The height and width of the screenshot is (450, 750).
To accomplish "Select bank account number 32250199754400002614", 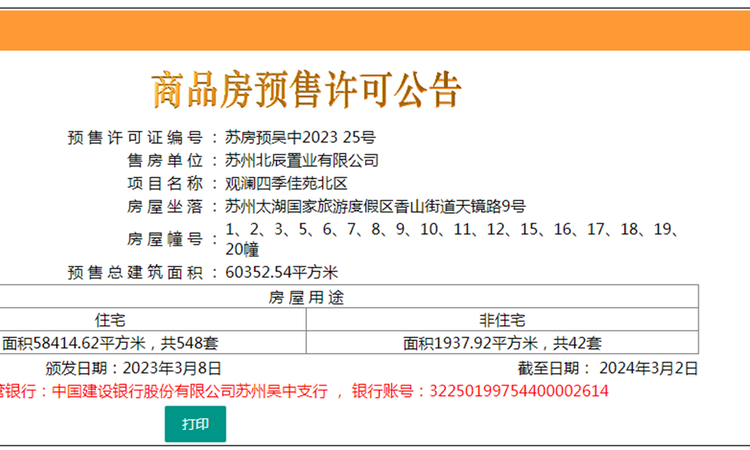I will click(x=519, y=391).
